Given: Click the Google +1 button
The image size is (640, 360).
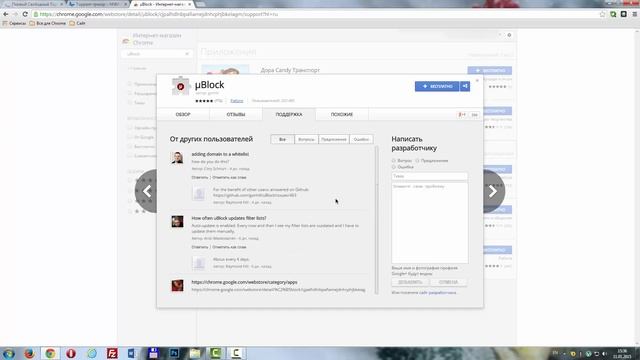Looking at the screenshot, I should click(x=462, y=115).
